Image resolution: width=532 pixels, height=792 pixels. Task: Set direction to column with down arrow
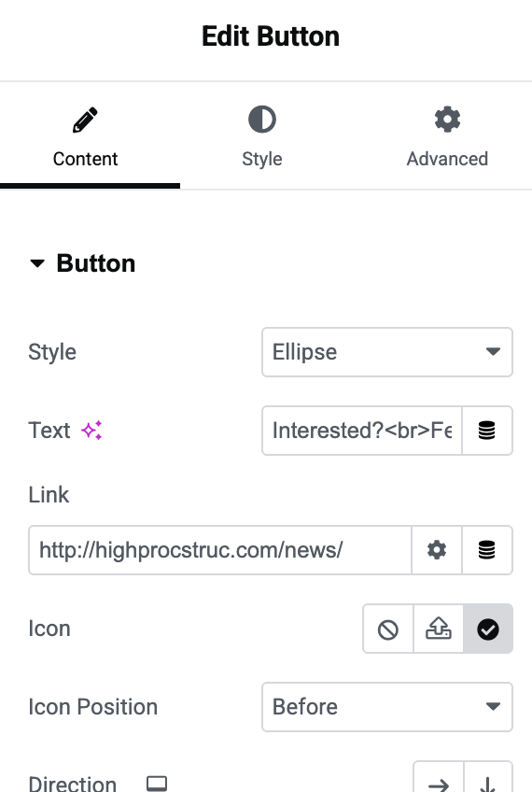click(488, 778)
